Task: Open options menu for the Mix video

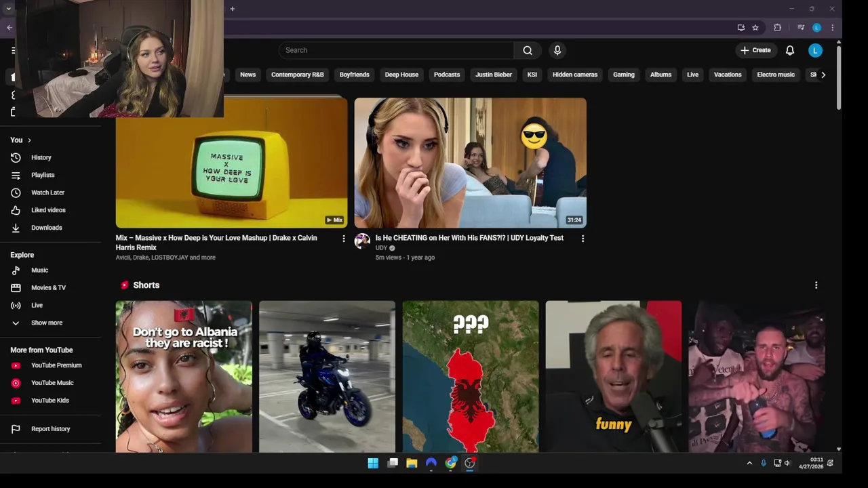Action: (x=343, y=239)
